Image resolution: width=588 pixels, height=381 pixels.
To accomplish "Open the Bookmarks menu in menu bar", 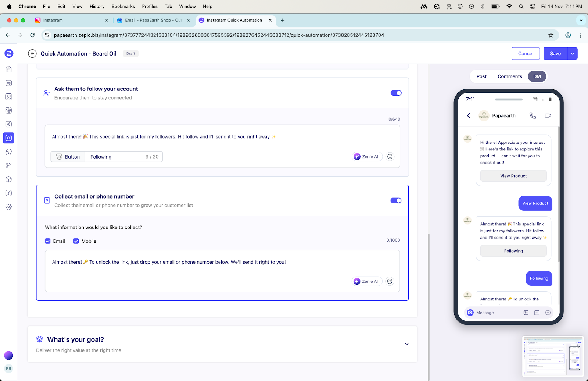I will pos(123,6).
